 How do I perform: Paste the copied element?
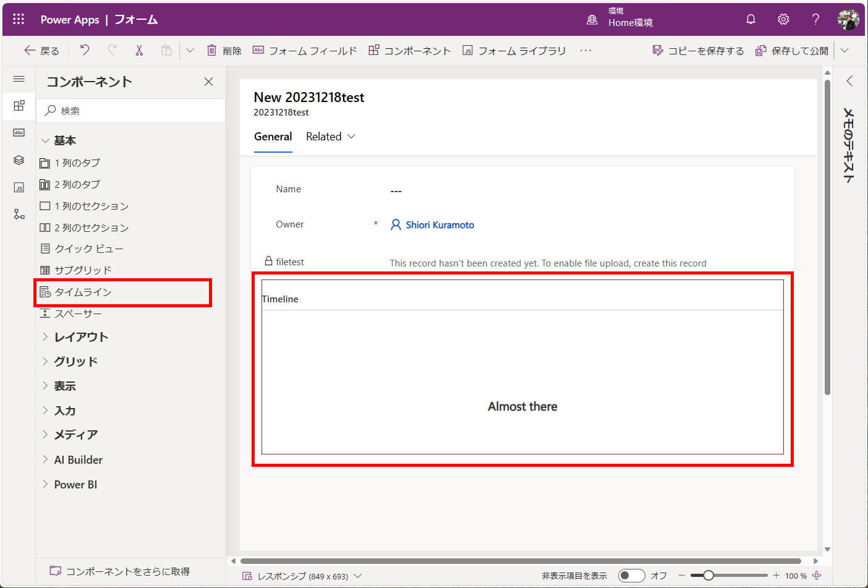(166, 51)
